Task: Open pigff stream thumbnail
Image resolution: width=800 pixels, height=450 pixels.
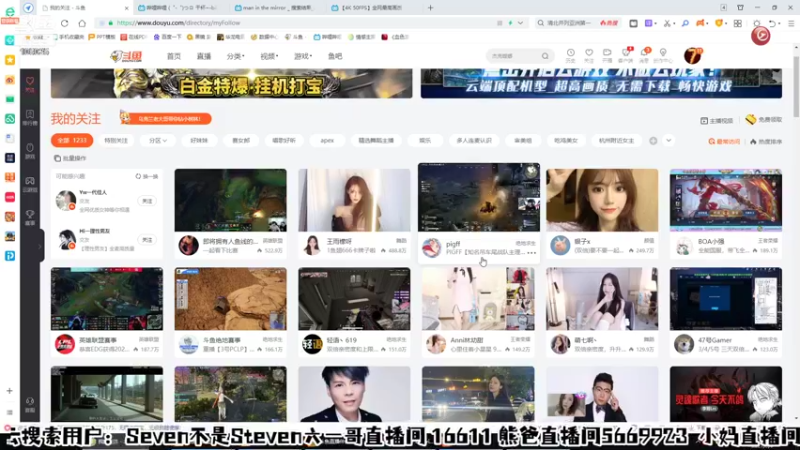Action: [x=479, y=197]
